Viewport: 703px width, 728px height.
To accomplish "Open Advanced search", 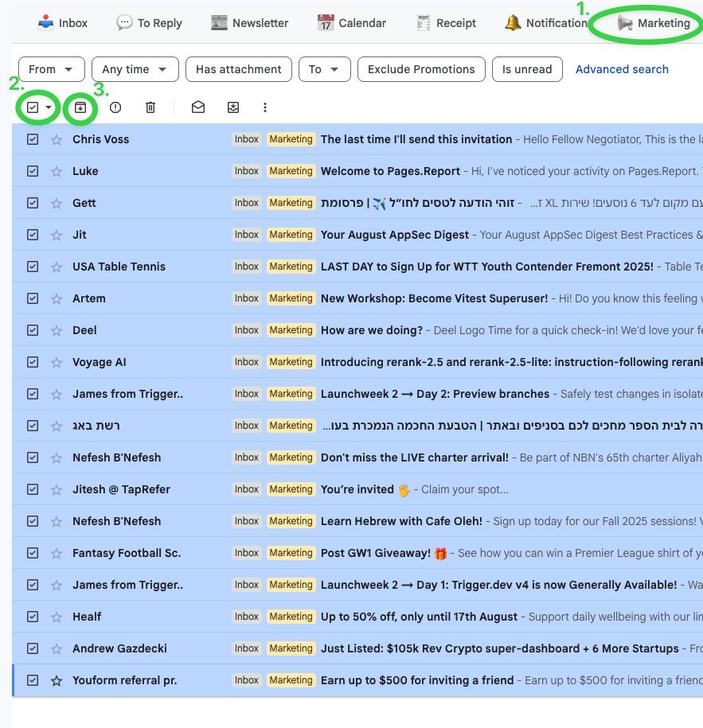I will point(622,69).
